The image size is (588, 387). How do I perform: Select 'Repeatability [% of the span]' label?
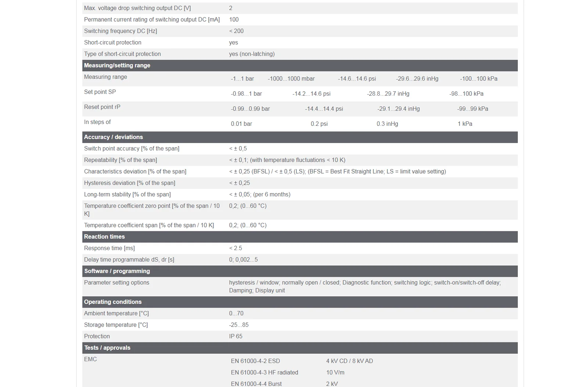click(121, 160)
